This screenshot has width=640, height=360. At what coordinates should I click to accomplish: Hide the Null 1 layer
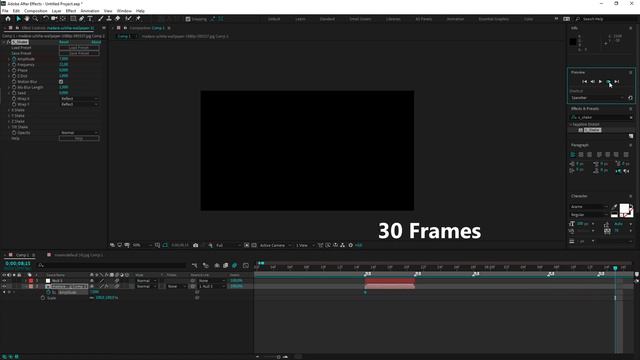pyautogui.click(x=4, y=281)
